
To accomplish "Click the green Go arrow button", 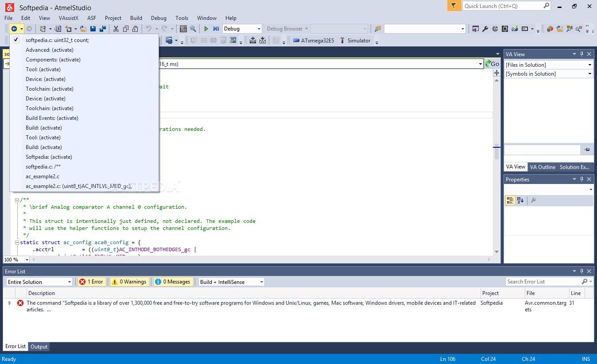I will coord(492,64).
